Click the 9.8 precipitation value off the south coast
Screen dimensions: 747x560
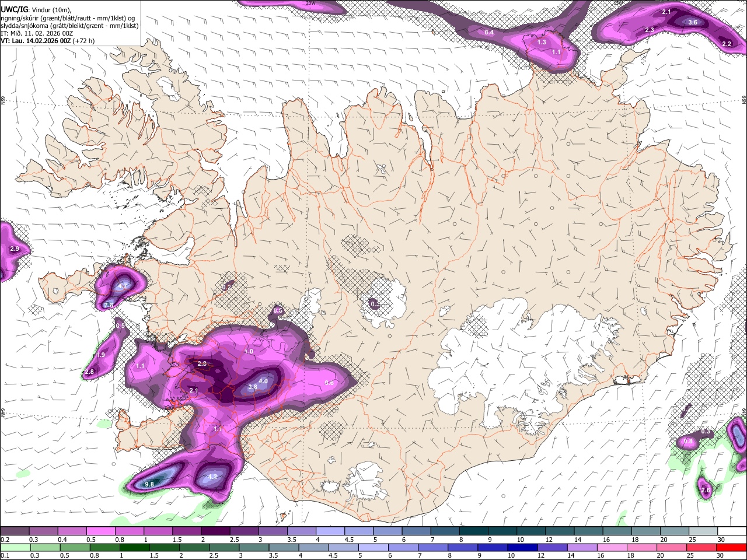[149, 484]
